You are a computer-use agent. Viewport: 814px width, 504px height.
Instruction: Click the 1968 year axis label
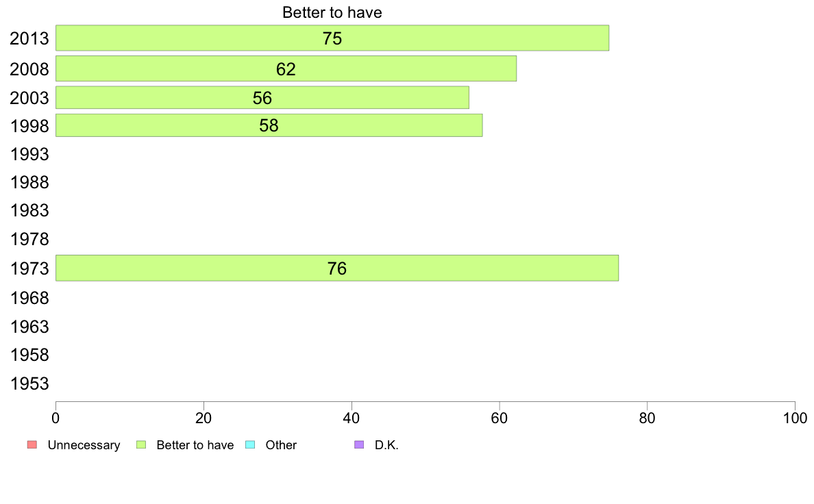[29, 299]
